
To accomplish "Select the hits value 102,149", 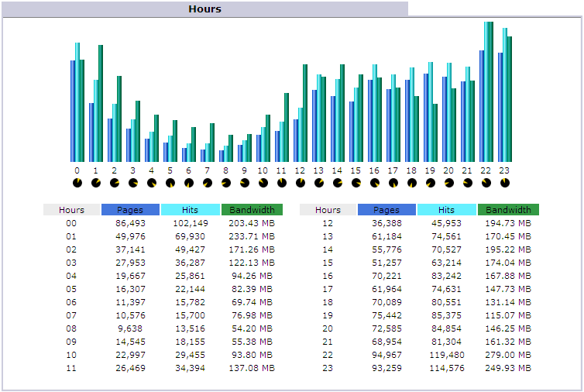I will [191, 223].
